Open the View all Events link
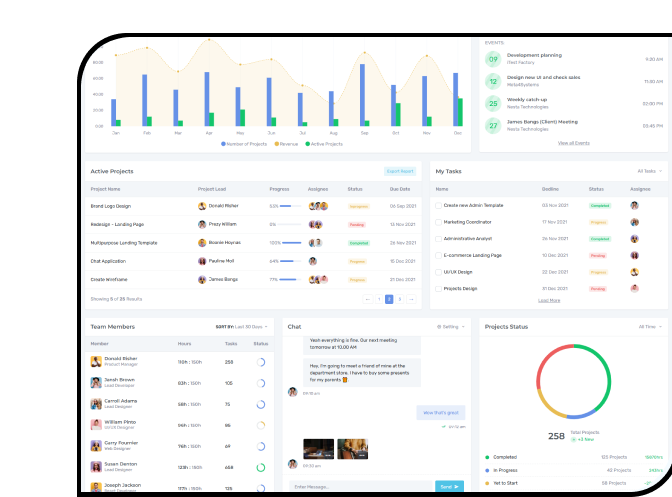 573,143
